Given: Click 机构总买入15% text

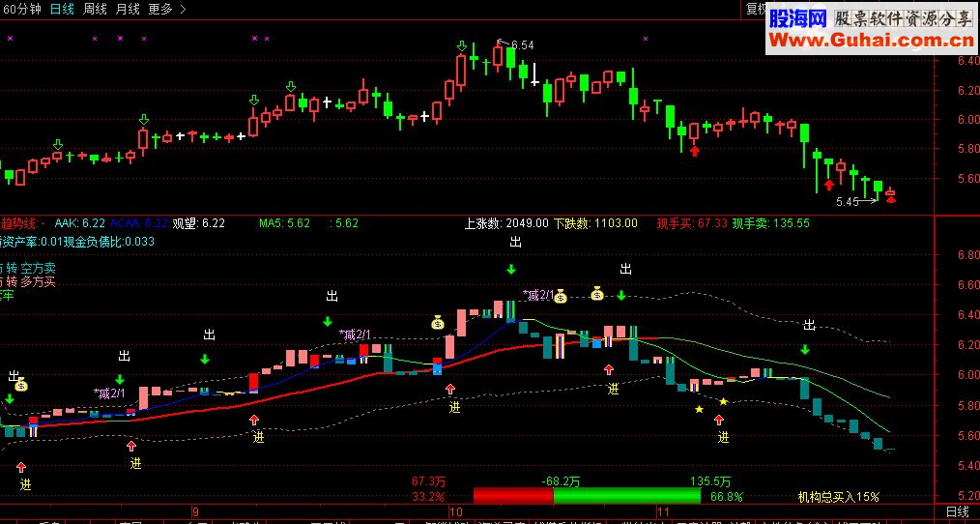Looking at the screenshot, I should click(838, 497).
